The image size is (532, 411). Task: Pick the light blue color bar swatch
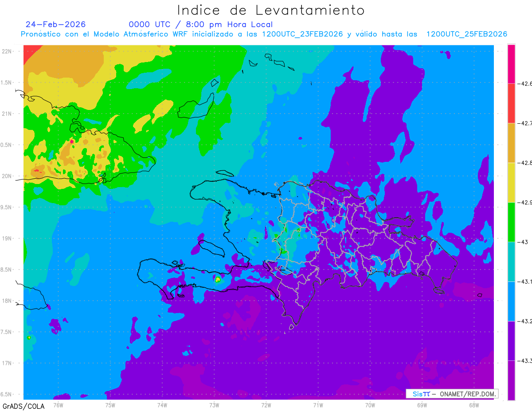[x=512, y=301]
